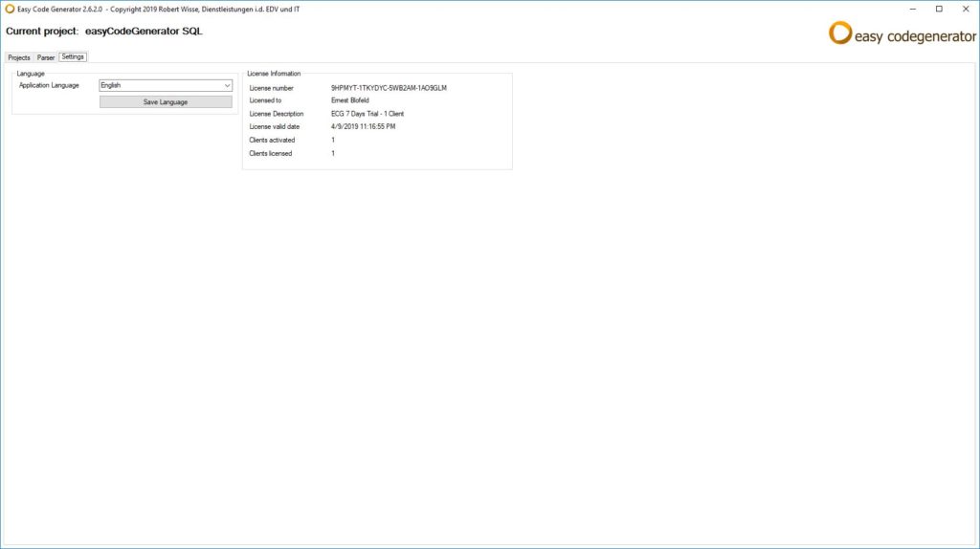Select the Settings tab
Viewport: 980px width, 549px height.
(73, 56)
